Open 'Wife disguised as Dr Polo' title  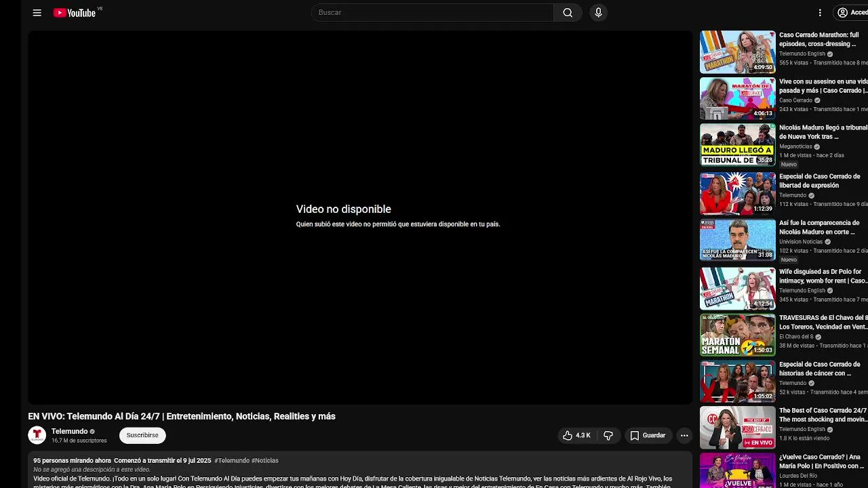[823, 276]
